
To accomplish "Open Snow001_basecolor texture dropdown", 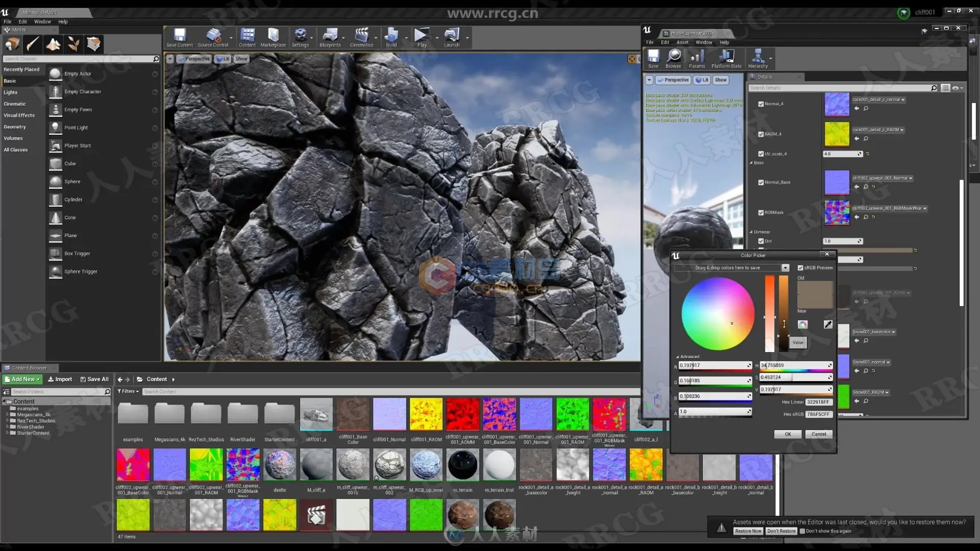I will point(874,332).
